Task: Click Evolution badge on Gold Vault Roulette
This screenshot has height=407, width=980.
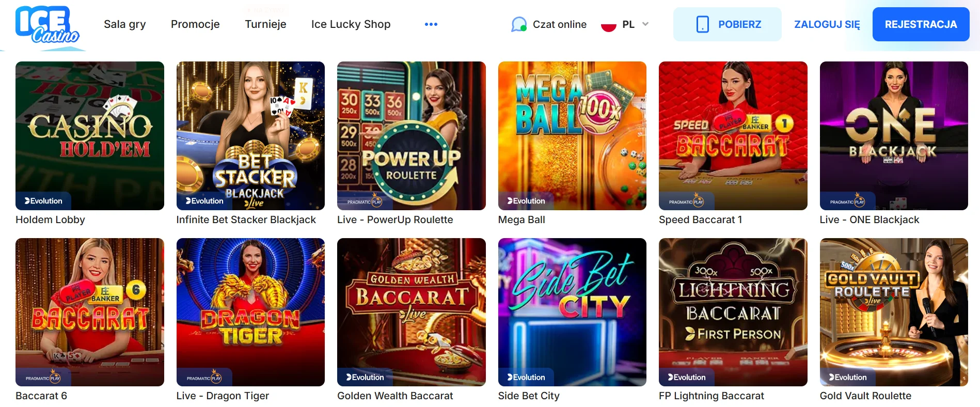Action: [x=847, y=378]
